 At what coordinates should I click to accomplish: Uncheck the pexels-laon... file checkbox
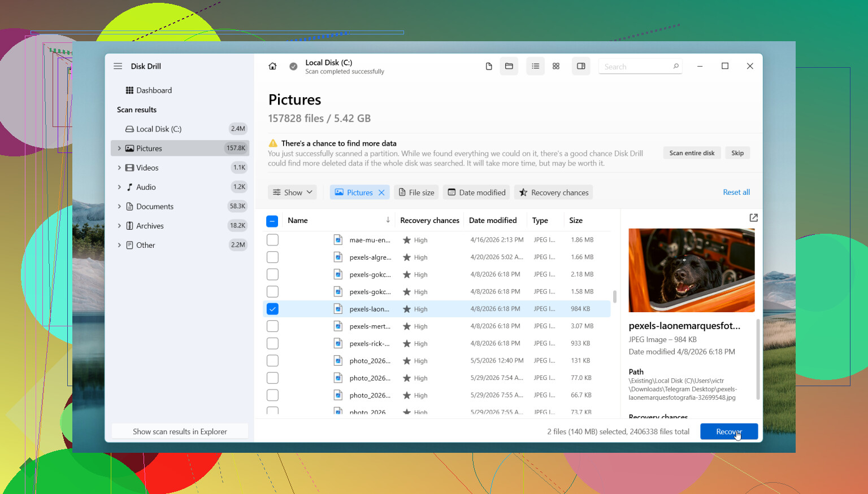272,309
